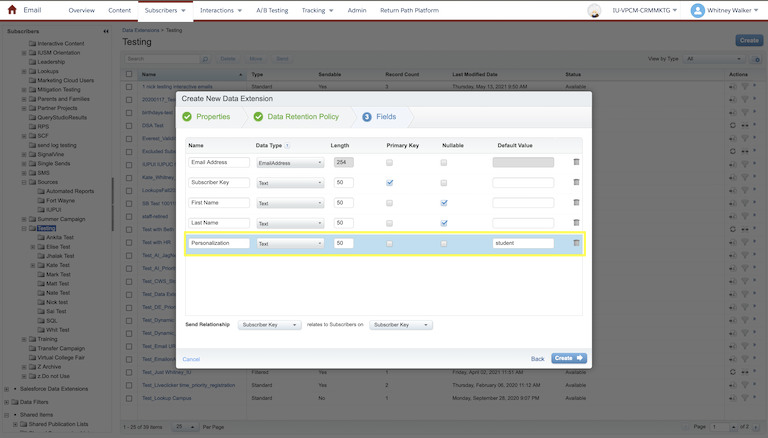This screenshot has height=438, width=768.
Task: Delete the Personalization field row
Action: pos(576,243)
